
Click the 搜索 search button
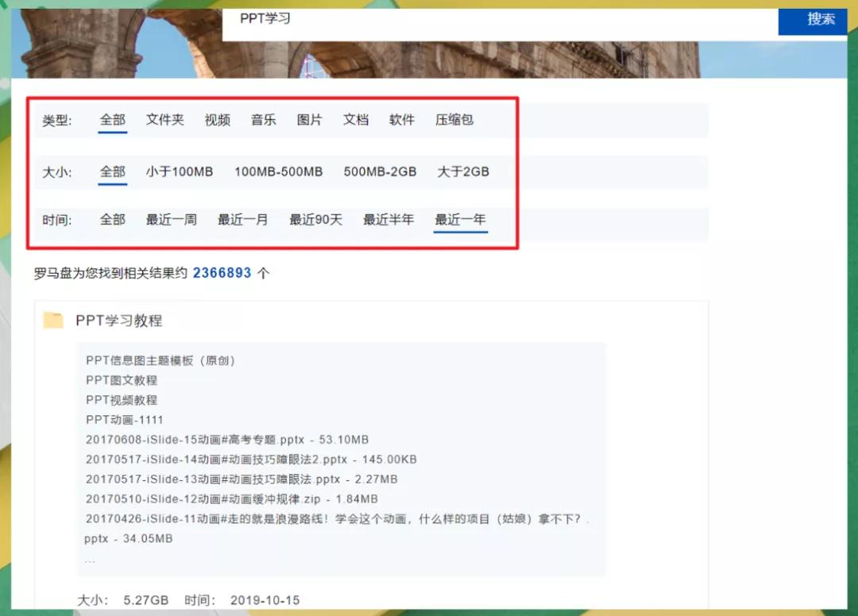coord(812,21)
